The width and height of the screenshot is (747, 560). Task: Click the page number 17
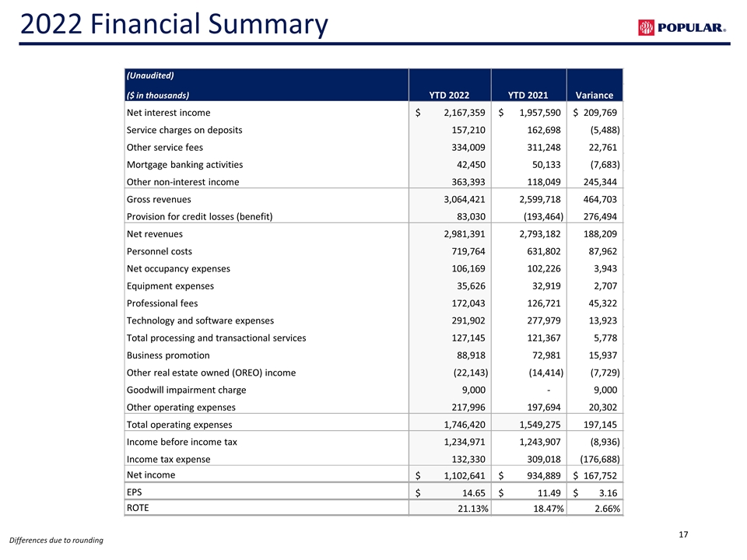683,534
